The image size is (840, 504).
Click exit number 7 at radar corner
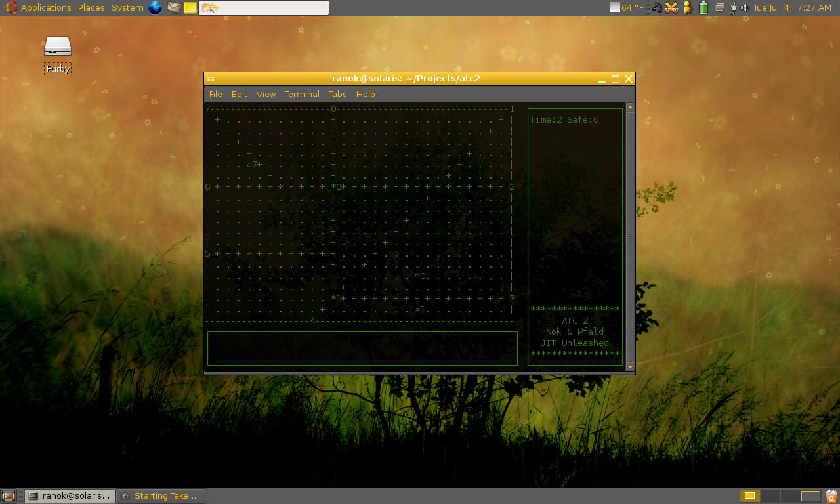pyautogui.click(x=207, y=109)
